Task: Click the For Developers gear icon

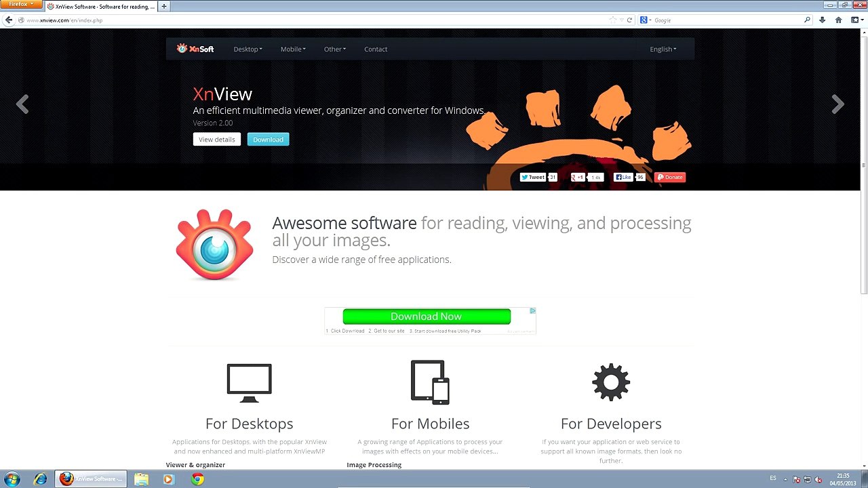Action: 611,382
